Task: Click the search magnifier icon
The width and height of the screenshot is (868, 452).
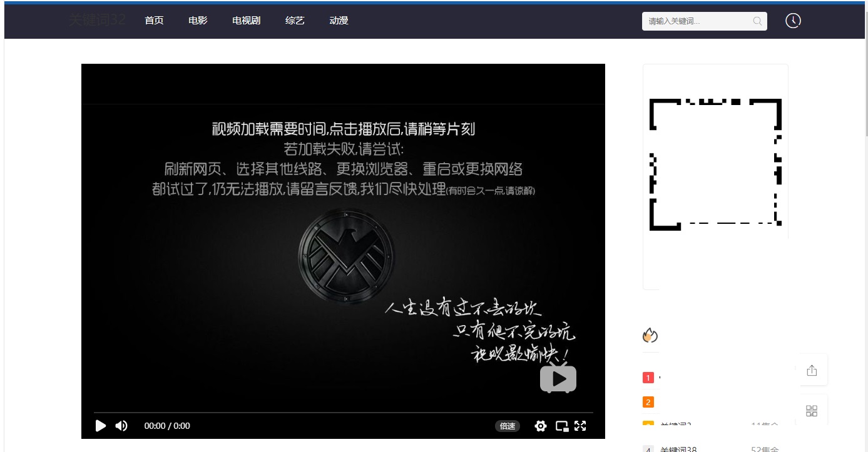Action: tap(757, 21)
